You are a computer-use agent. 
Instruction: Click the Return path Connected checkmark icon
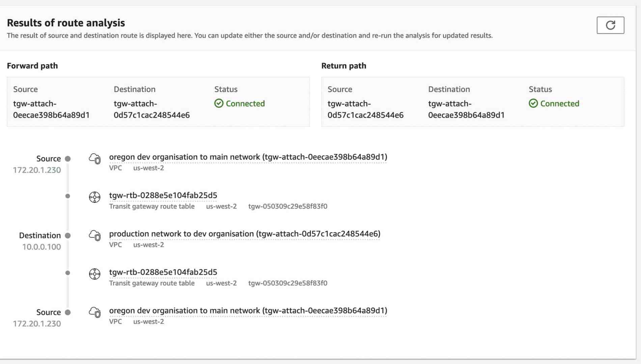pyautogui.click(x=533, y=103)
